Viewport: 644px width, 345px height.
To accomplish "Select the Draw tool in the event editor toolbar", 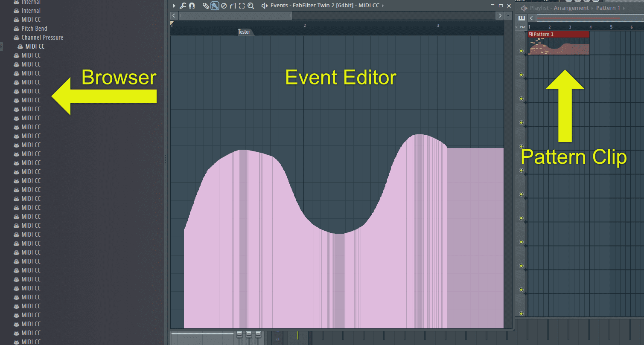I will click(206, 6).
